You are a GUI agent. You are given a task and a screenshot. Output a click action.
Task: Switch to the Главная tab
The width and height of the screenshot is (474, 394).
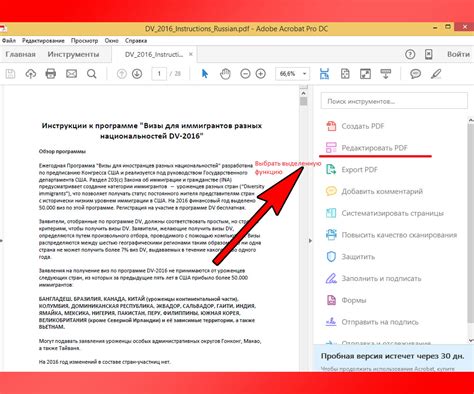coord(21,54)
